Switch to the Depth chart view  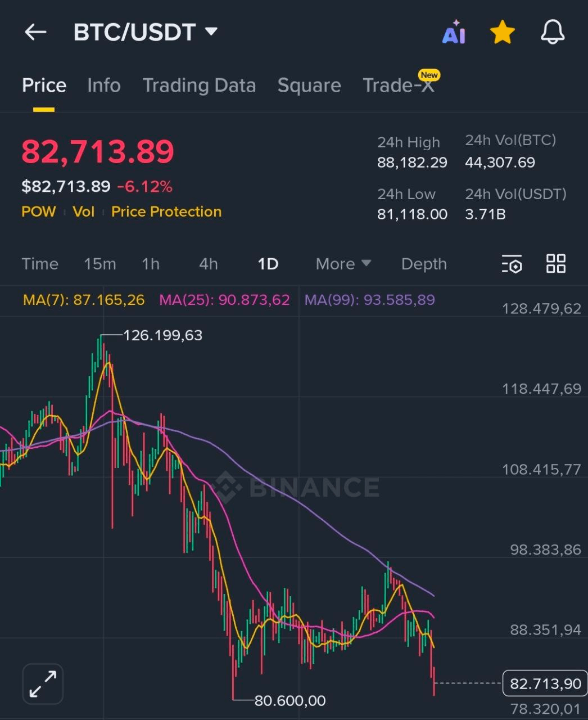coord(424,264)
